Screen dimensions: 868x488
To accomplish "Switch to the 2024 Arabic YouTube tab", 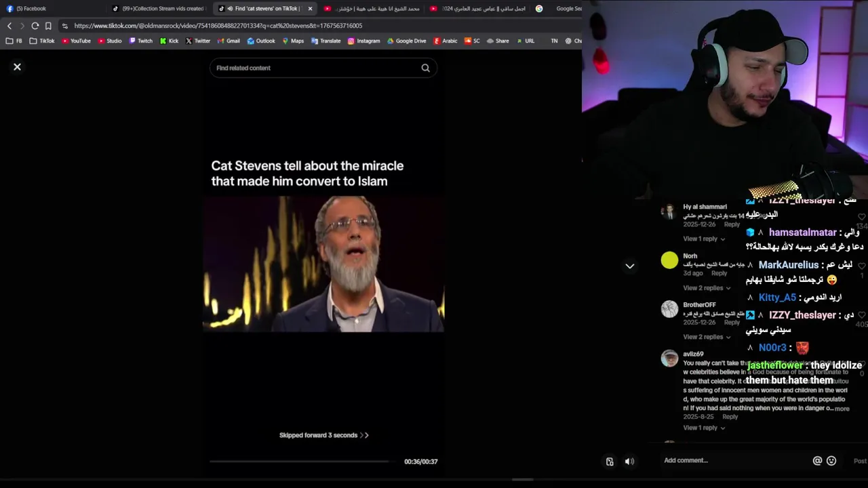I will (479, 9).
